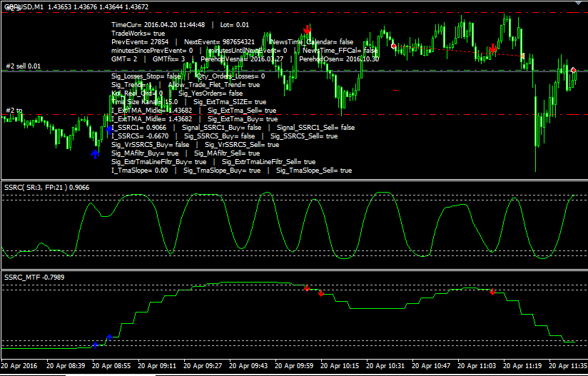Select the second blue arrow in SSRC_MTF window

(109, 337)
